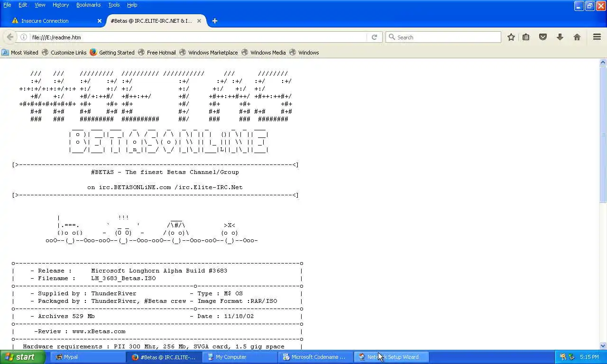Click the vertical scrollbar thumb
This screenshot has height=364, width=607.
click(603, 134)
